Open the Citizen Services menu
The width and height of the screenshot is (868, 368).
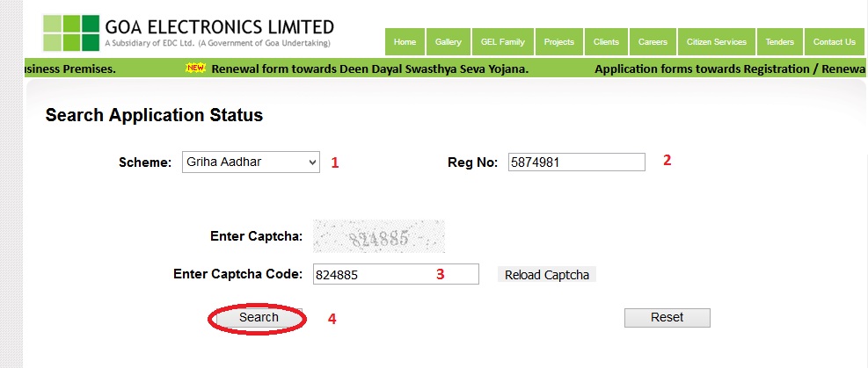click(717, 42)
